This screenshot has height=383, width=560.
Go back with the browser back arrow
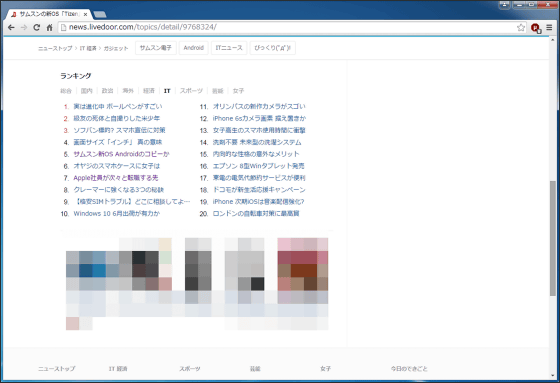point(11,27)
